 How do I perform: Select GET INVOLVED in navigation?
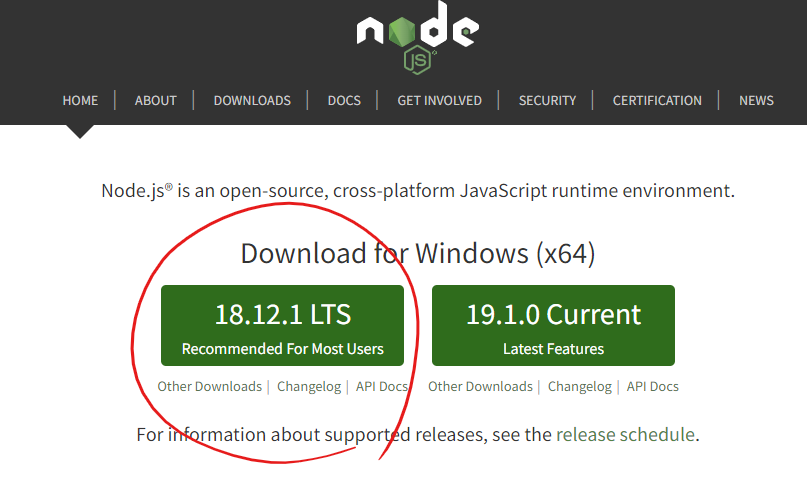440,100
